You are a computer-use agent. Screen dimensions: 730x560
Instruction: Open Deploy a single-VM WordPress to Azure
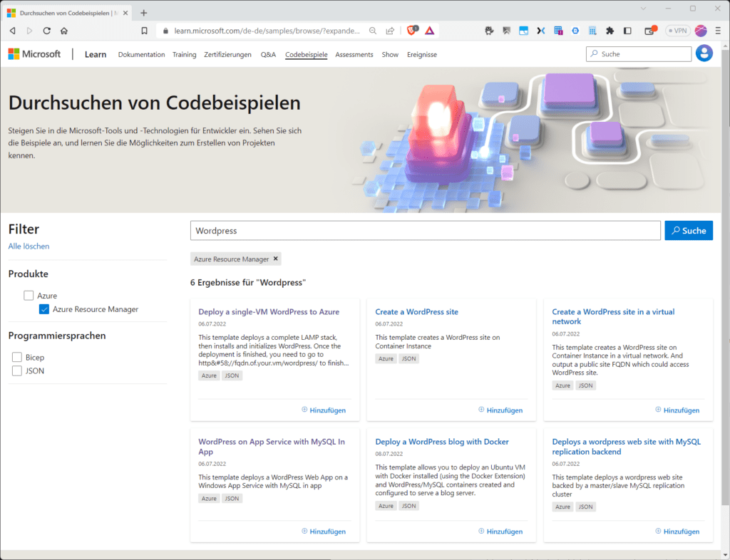(x=269, y=311)
